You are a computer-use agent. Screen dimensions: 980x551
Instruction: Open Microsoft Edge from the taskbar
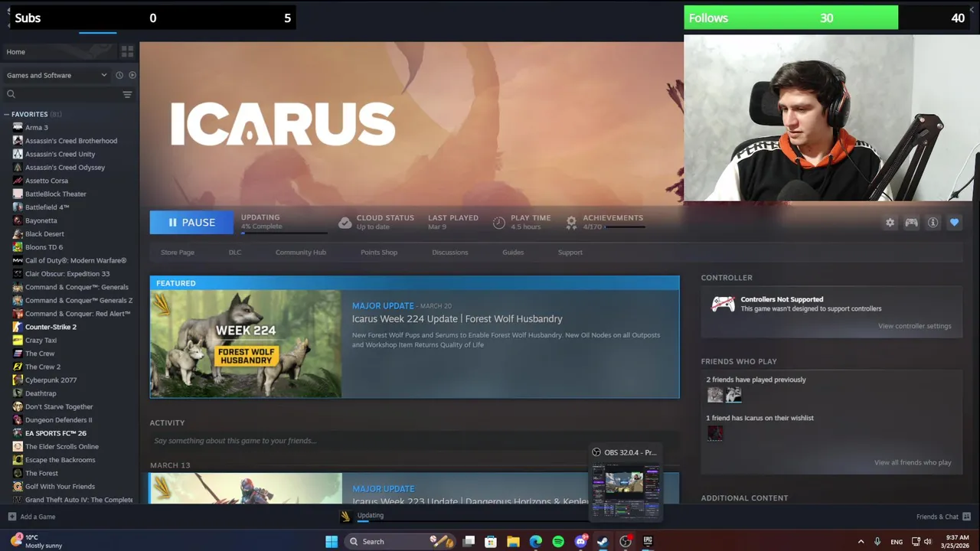[x=536, y=541]
